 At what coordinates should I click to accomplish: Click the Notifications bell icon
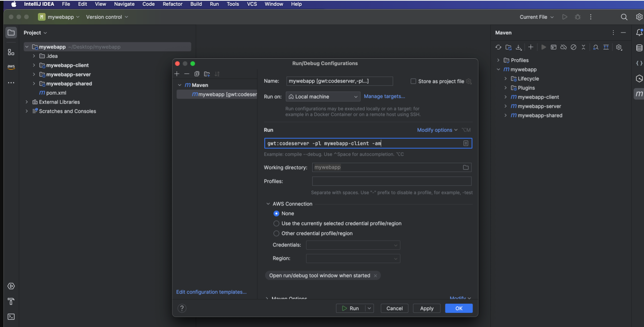[639, 33]
